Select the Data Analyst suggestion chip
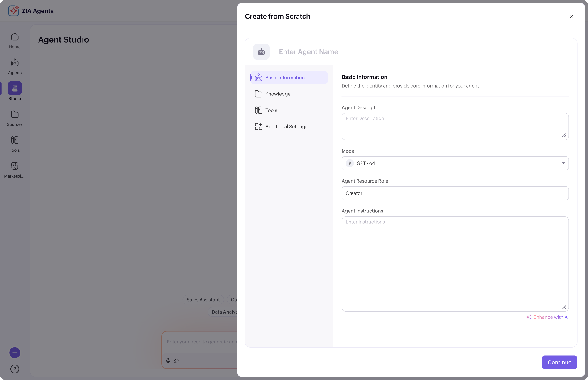The image size is (588, 380). pos(223,312)
